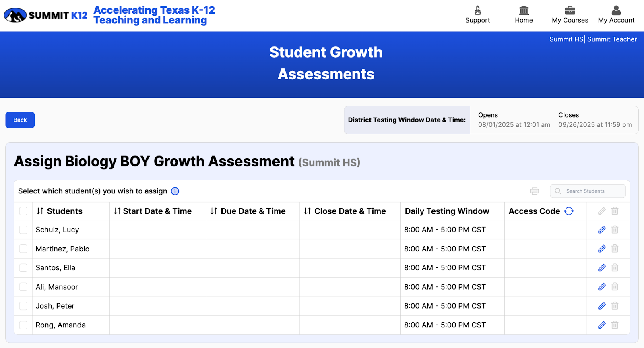Click student name Schulz, Lucy

57,230
